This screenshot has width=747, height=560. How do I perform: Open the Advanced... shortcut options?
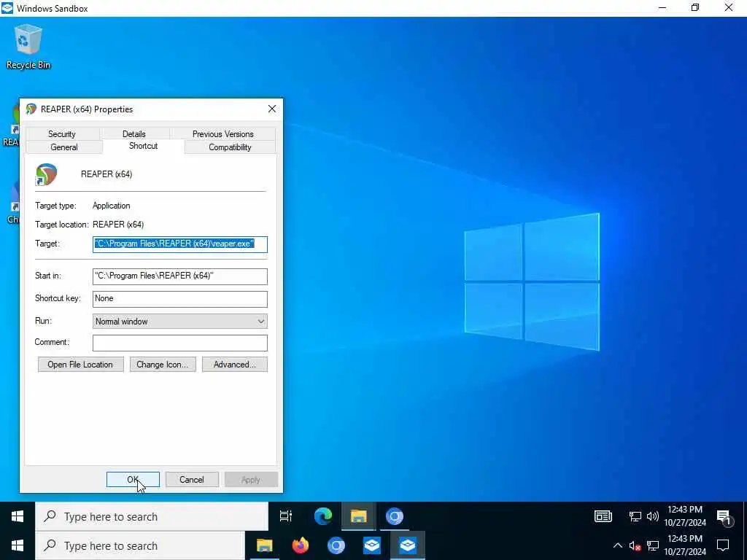point(235,365)
